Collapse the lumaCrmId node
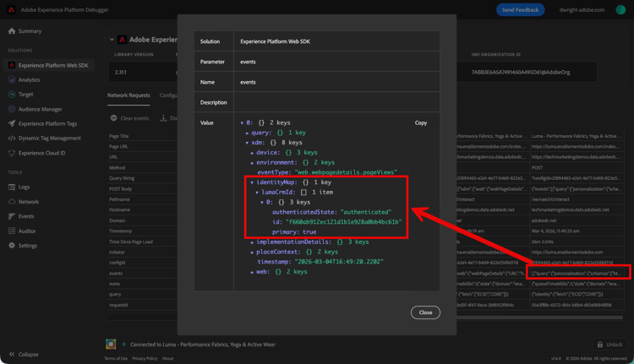 [257, 193]
